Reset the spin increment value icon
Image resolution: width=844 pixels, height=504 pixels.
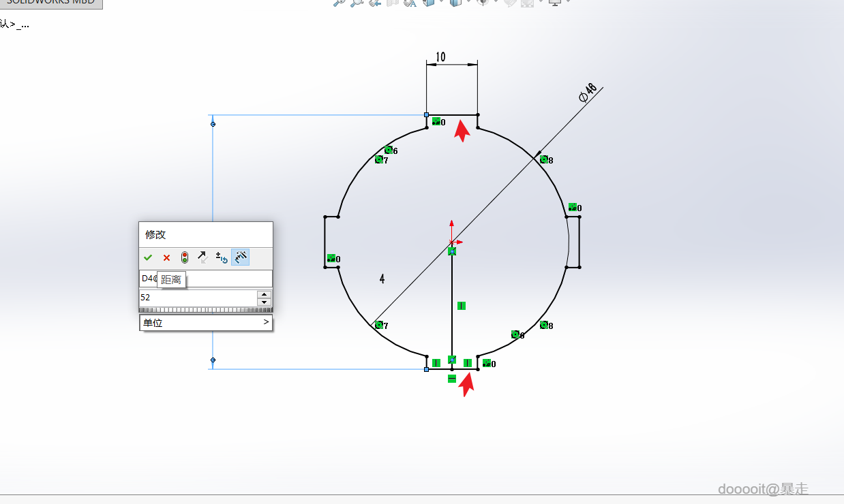222,257
